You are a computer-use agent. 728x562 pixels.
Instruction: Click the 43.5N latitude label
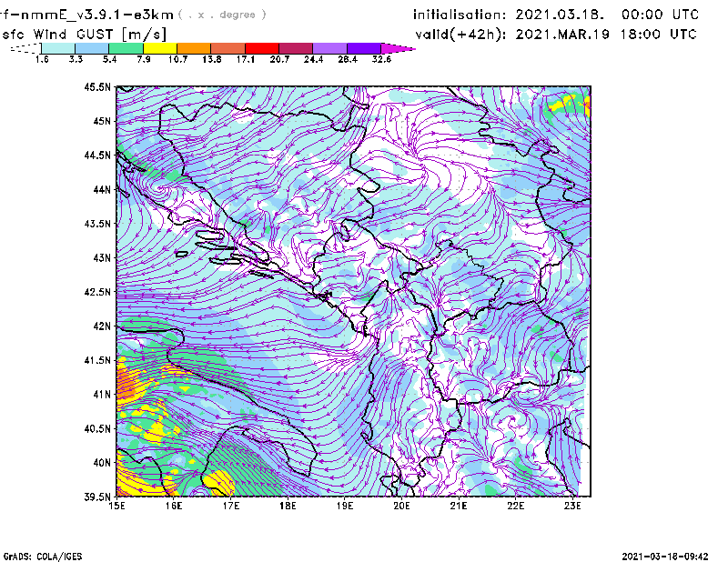(97, 224)
